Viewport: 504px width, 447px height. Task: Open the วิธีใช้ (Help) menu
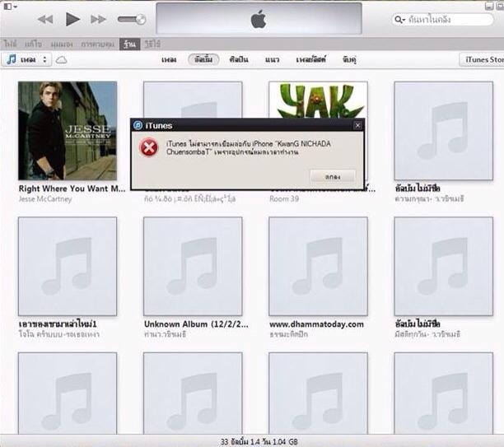coord(152,44)
